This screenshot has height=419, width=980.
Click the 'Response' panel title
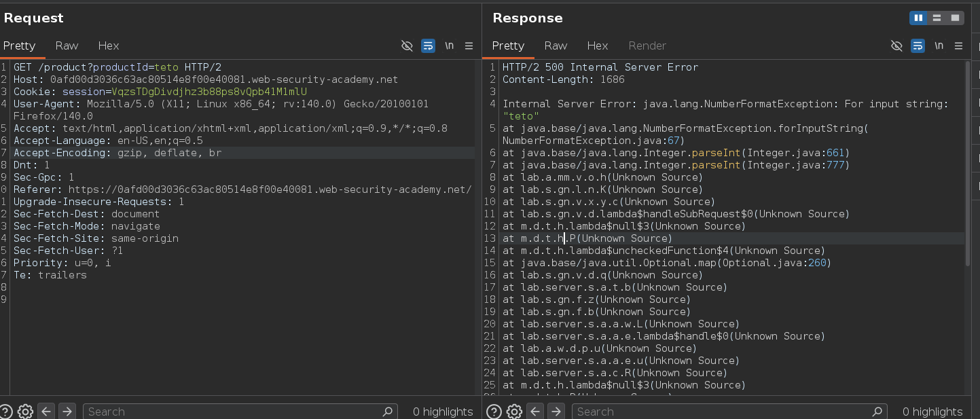pyautogui.click(x=528, y=18)
